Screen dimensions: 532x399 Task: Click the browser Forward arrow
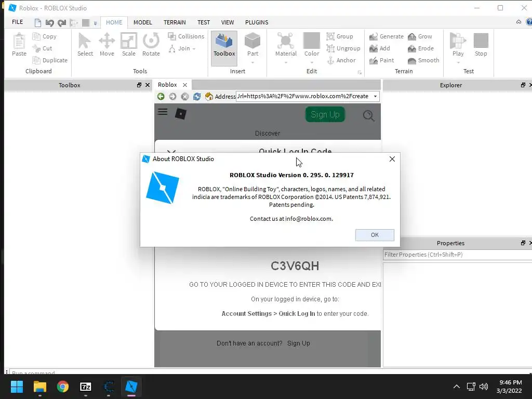(x=172, y=96)
